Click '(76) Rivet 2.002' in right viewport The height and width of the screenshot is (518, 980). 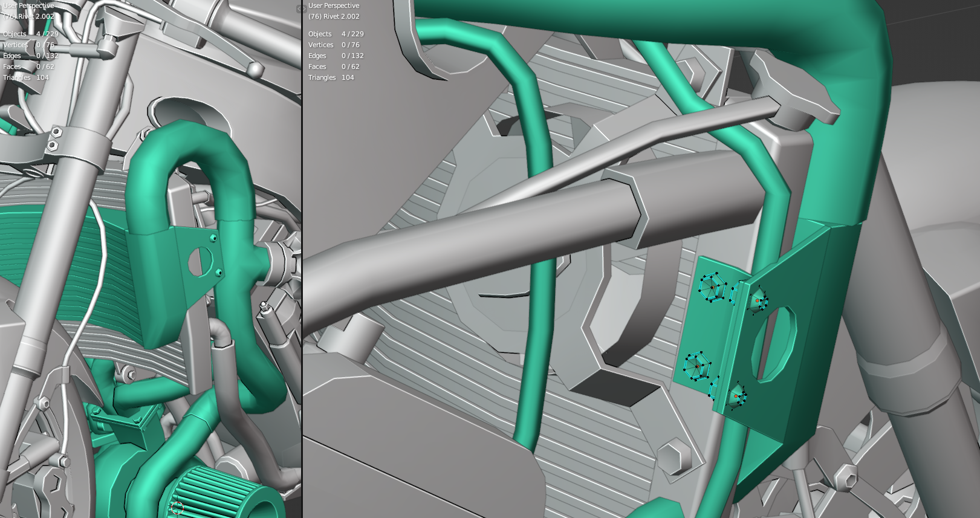(333, 16)
